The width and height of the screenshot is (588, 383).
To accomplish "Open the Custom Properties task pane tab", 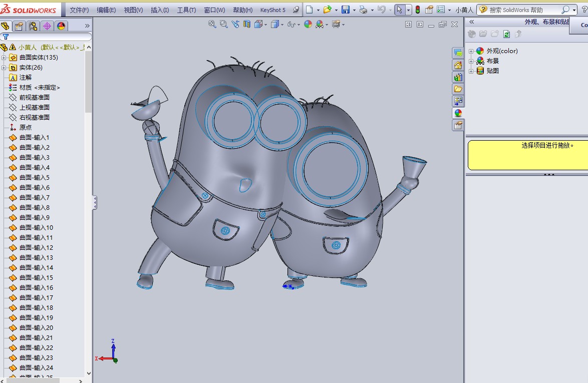I will pos(458,125).
